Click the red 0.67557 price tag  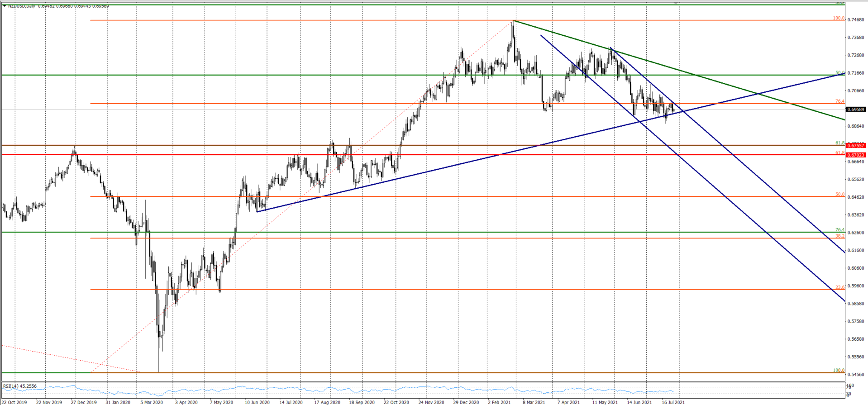pos(855,146)
